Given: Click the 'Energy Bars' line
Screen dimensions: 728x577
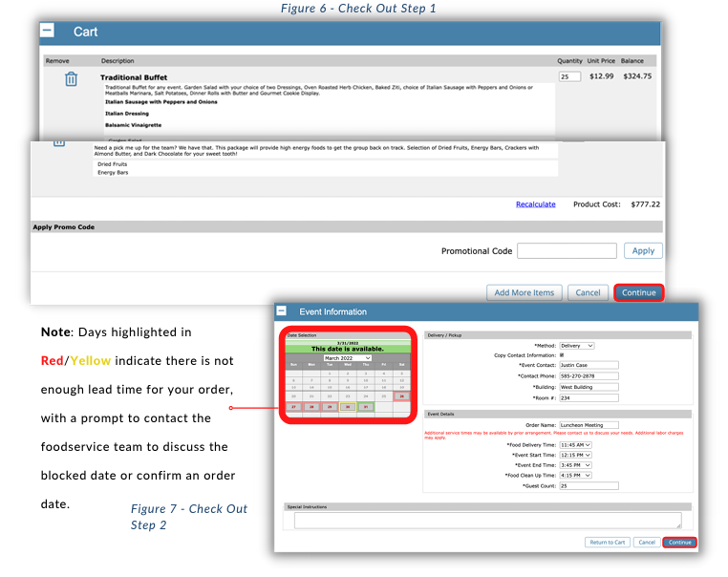Looking at the screenshot, I should point(113,172).
